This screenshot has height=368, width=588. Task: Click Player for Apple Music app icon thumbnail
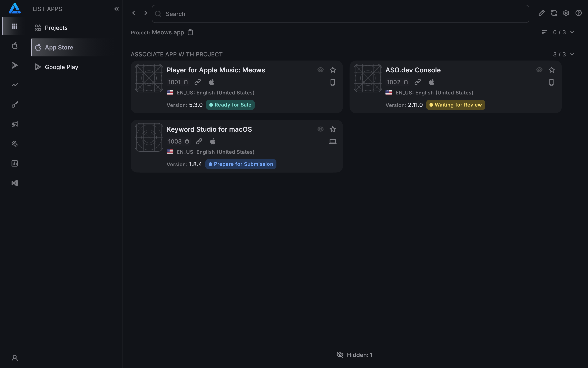click(x=149, y=78)
